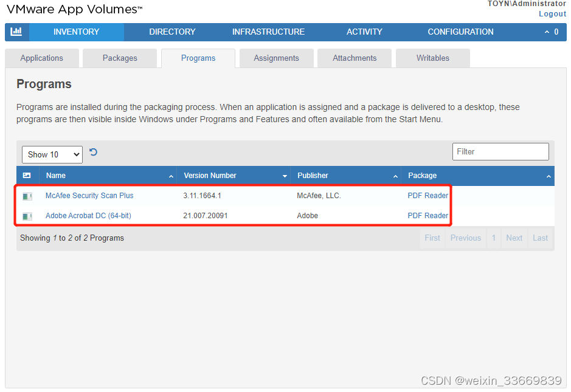The height and width of the screenshot is (392, 571).
Task: Click the Last pagination button
Action: point(541,238)
